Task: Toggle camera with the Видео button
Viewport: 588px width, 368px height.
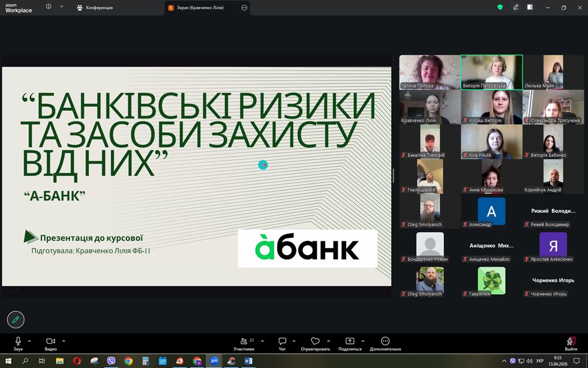Action: coord(50,342)
